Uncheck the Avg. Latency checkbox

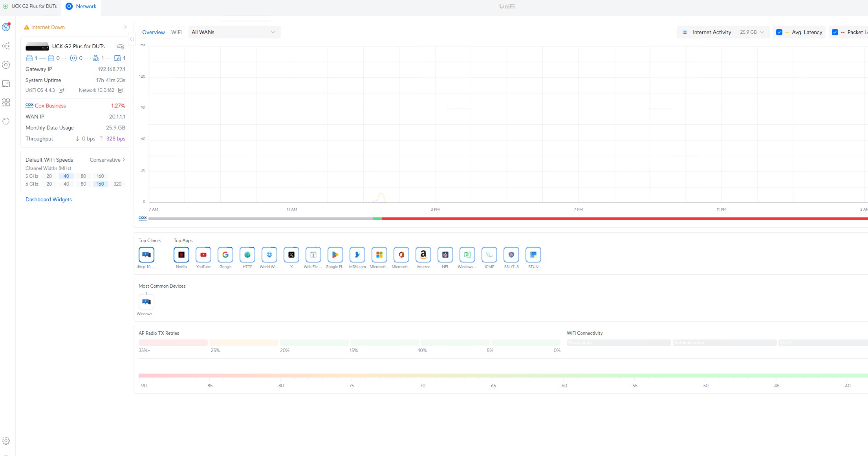coord(779,32)
